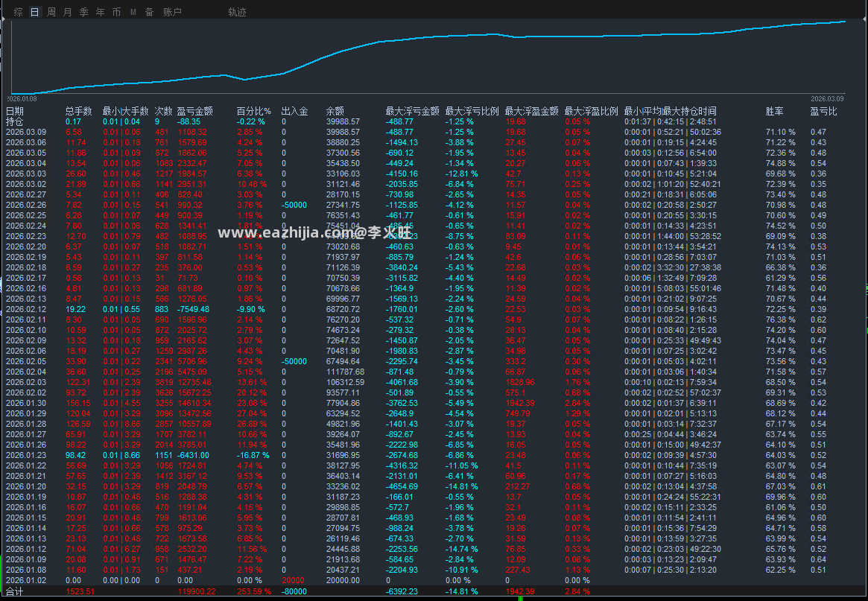This screenshot has height=601, width=868.
Task: Click the 胜率 column header
Action: [x=774, y=111]
